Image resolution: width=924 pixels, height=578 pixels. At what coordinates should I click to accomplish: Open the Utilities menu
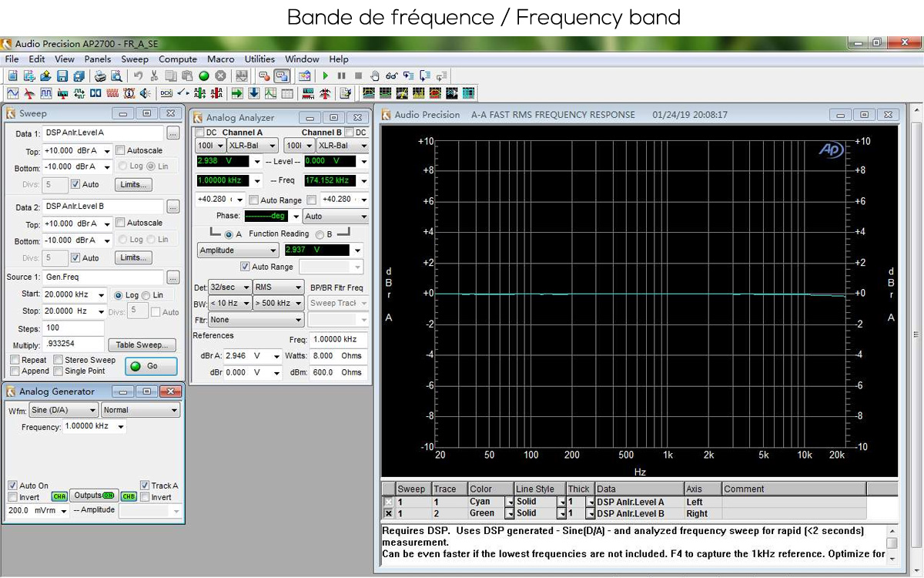coord(259,59)
